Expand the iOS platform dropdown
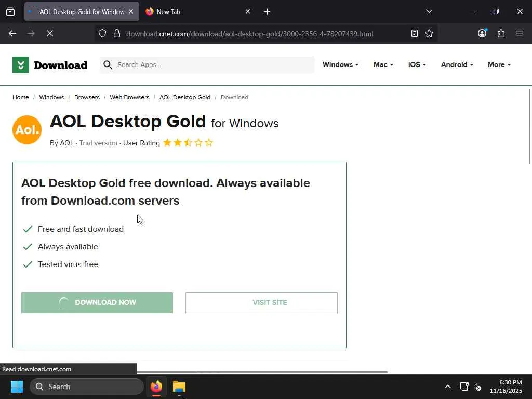This screenshot has width=532, height=399. (x=417, y=65)
